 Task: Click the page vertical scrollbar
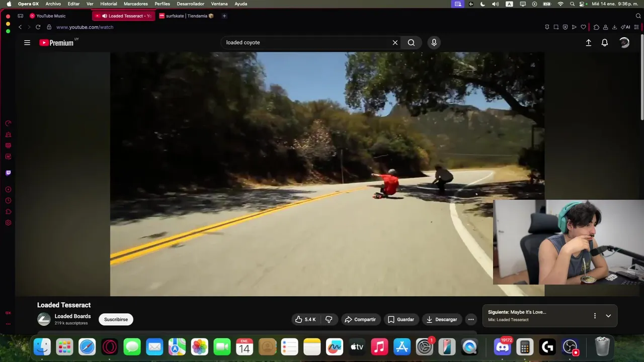coord(641,78)
